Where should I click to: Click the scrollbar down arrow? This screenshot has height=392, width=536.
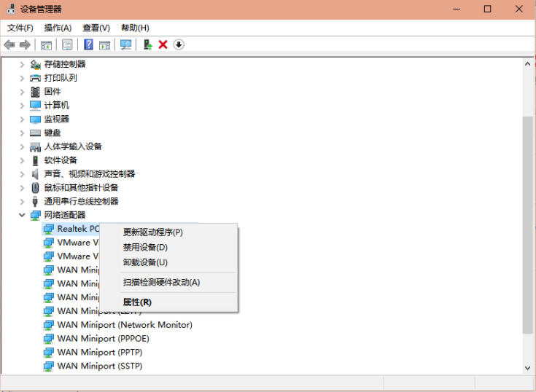pos(527,368)
